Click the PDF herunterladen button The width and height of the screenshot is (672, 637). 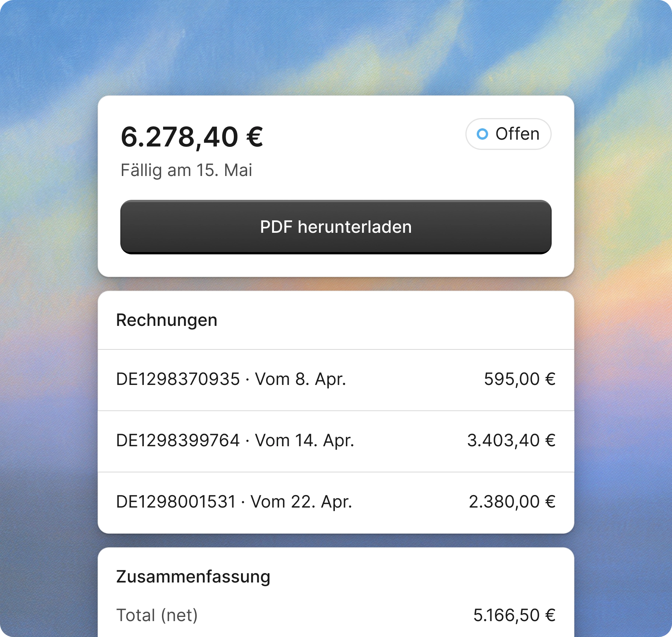[x=336, y=226]
